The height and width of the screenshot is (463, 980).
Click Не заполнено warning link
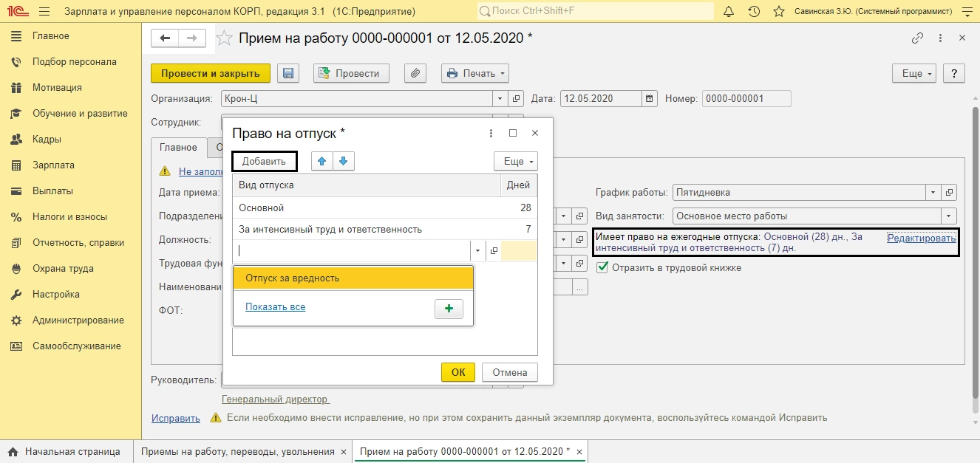click(200, 171)
